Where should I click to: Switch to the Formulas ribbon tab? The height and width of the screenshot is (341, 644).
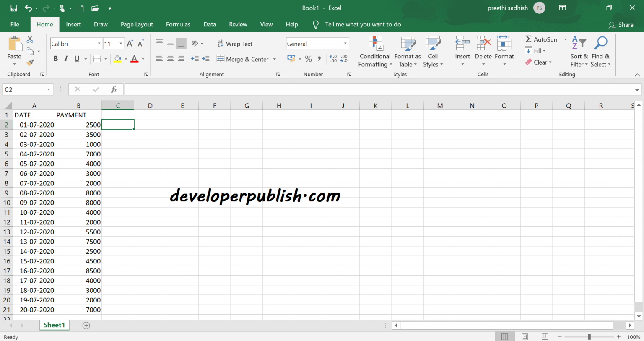coord(178,24)
